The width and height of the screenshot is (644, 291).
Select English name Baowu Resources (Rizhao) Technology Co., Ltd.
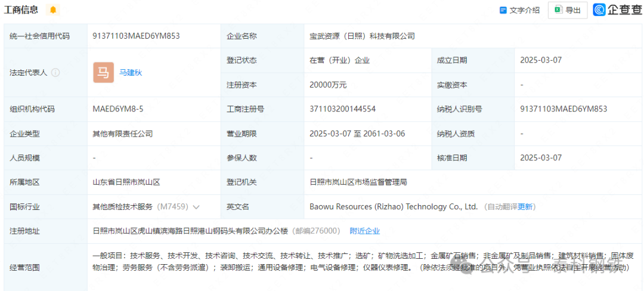tap(394, 207)
